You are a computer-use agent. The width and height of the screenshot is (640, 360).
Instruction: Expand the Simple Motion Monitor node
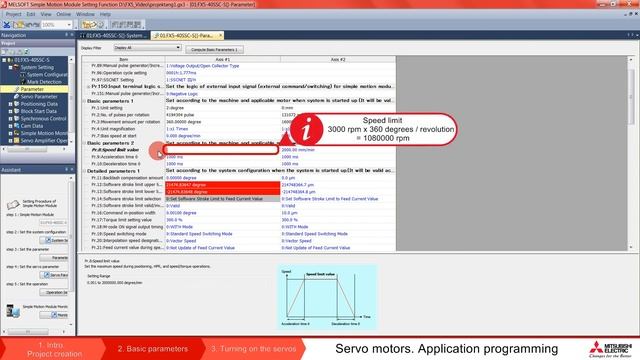pos(10,133)
